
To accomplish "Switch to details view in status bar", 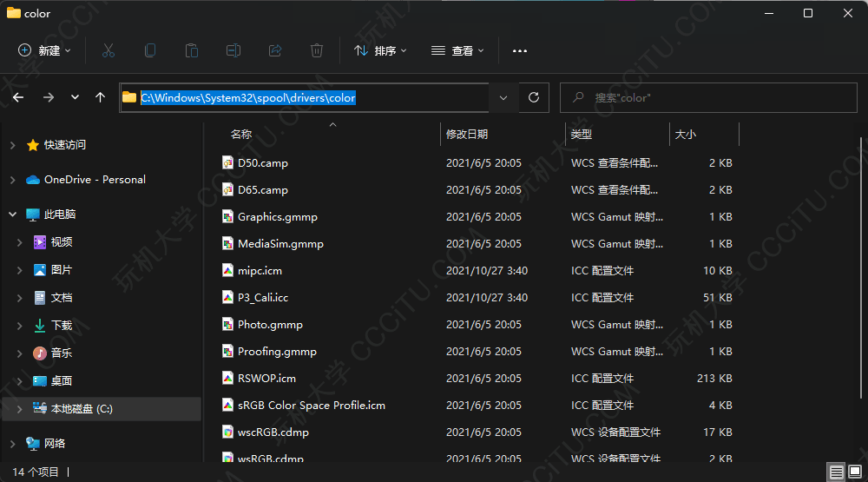I will pos(836,472).
